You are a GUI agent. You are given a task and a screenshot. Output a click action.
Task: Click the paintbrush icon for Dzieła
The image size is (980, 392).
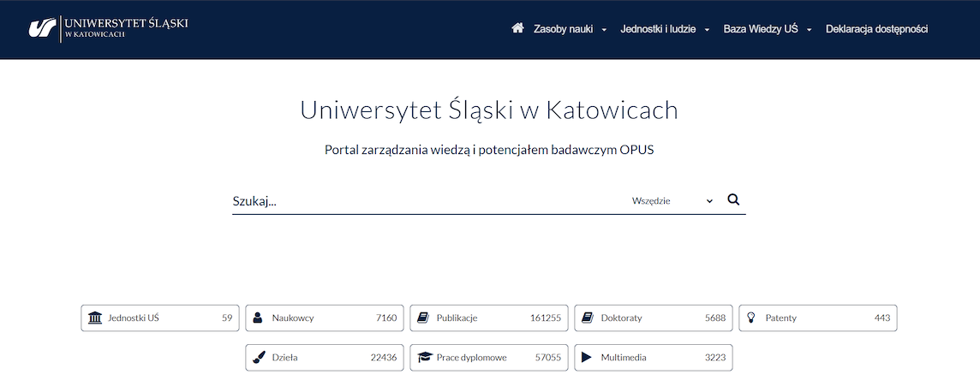(259, 358)
